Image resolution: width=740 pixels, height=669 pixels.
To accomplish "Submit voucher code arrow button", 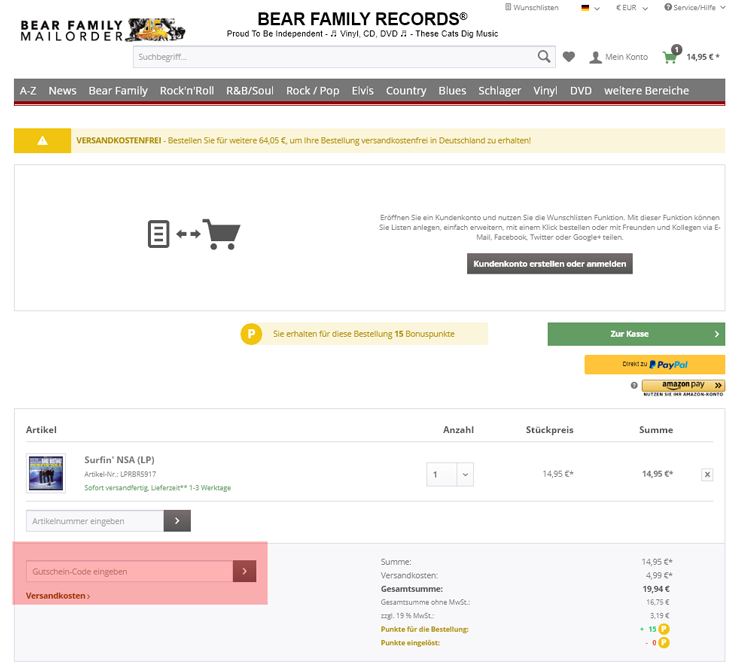I will click(244, 571).
